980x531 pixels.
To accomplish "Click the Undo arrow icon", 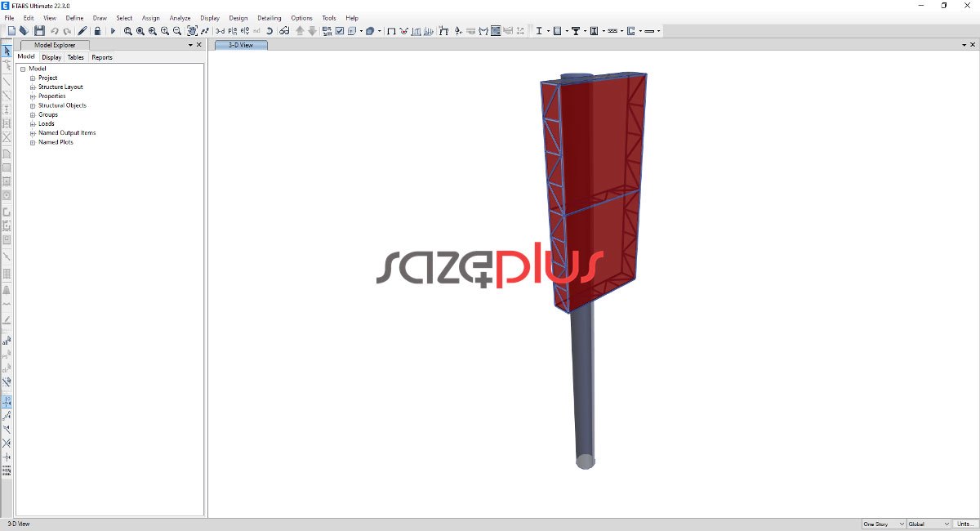I will click(x=54, y=31).
